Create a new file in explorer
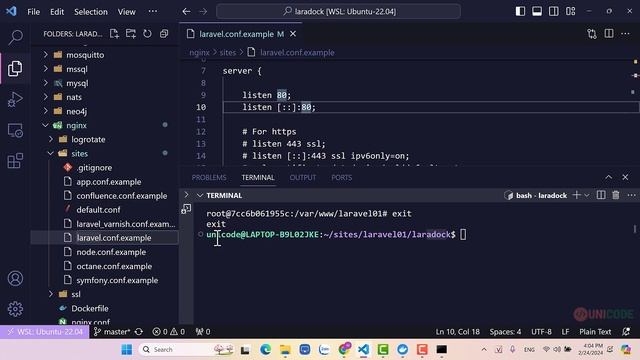This screenshot has width=640, height=360. click(114, 34)
